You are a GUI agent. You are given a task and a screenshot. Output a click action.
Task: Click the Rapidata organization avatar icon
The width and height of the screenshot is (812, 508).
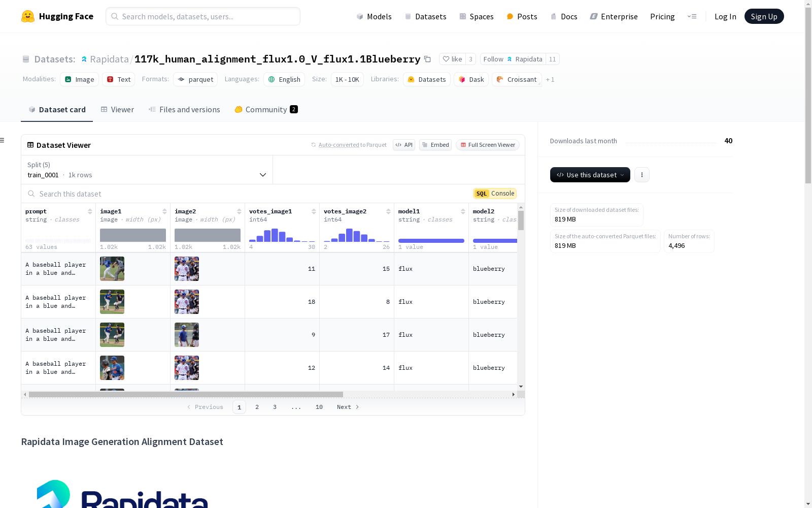[x=84, y=59]
